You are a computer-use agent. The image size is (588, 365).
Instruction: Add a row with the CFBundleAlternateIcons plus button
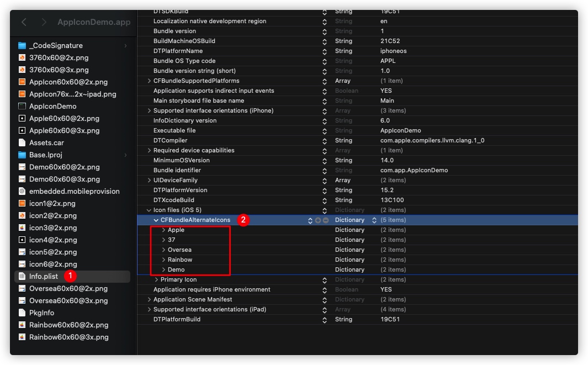(318, 220)
